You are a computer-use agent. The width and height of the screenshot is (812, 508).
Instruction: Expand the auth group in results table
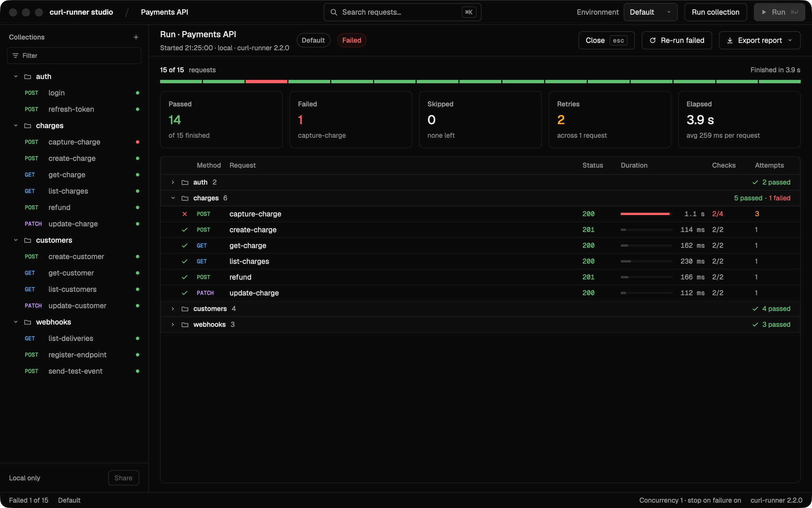click(x=173, y=183)
